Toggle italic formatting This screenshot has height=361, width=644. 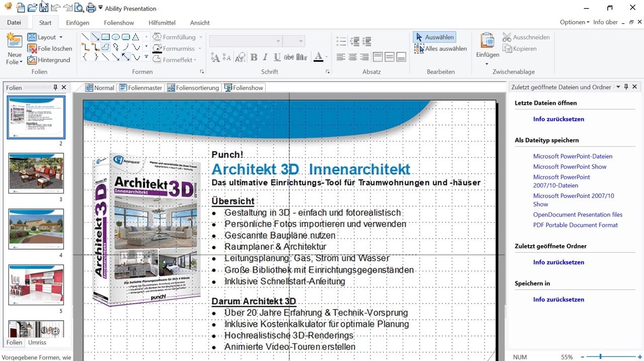266,57
